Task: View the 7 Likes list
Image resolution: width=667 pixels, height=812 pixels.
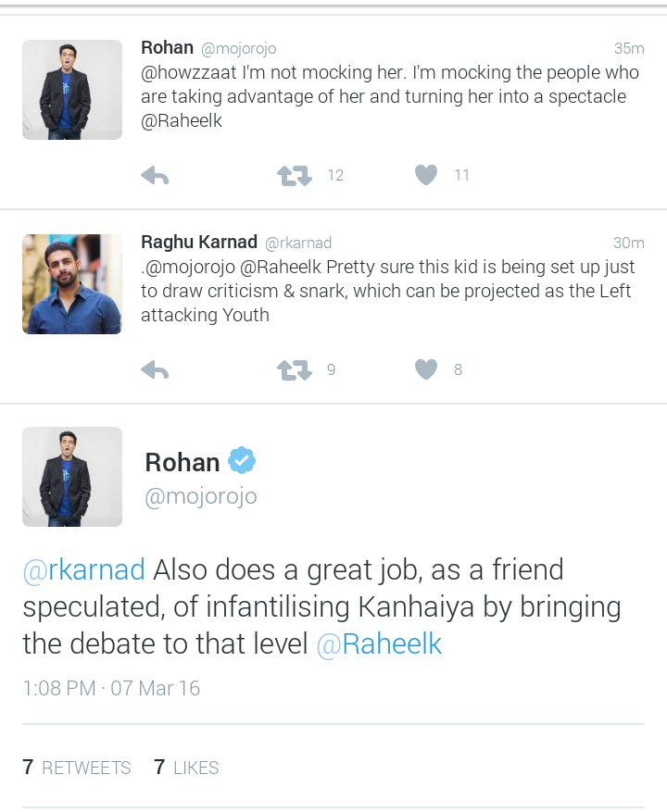Action: point(186,768)
